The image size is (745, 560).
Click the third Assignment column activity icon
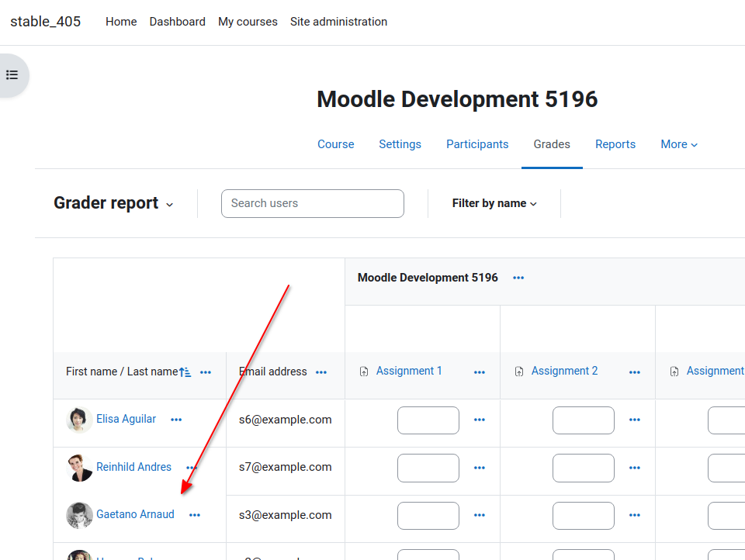click(x=674, y=372)
